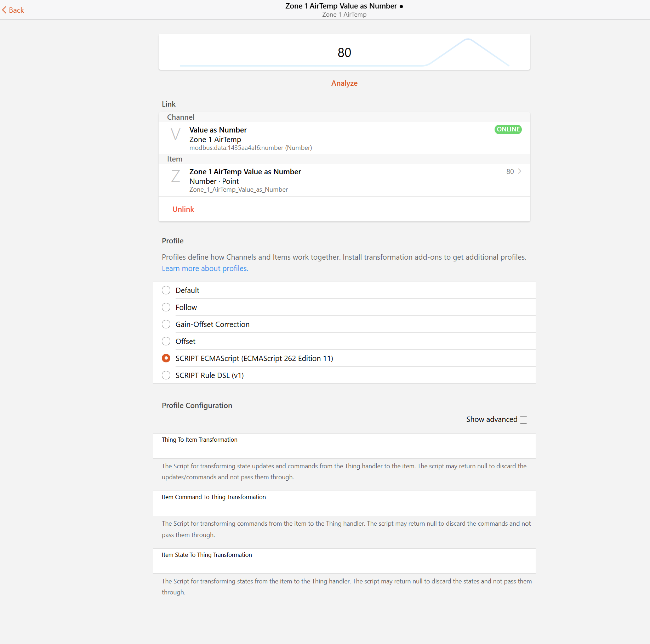
Task: Click the ONLINE status badge
Action: [x=508, y=129]
